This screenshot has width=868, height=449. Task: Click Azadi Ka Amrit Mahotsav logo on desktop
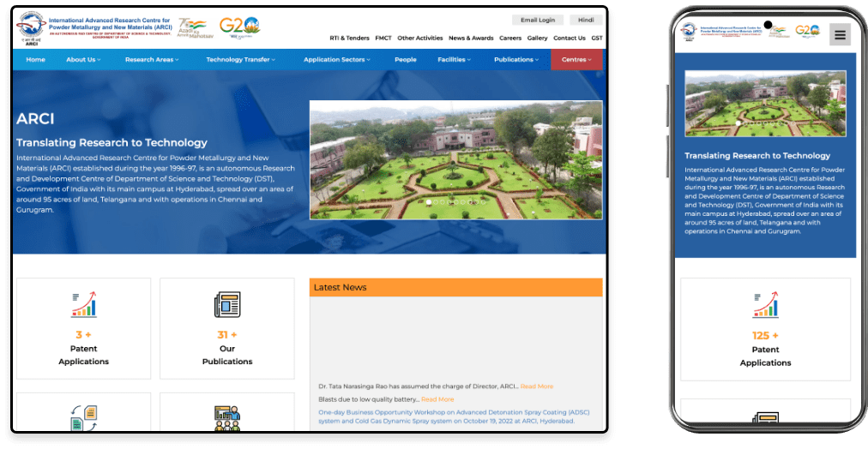point(195,27)
